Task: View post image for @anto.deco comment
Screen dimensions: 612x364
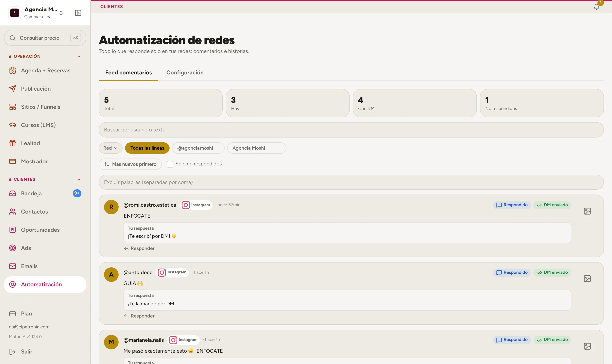Action: click(x=587, y=279)
